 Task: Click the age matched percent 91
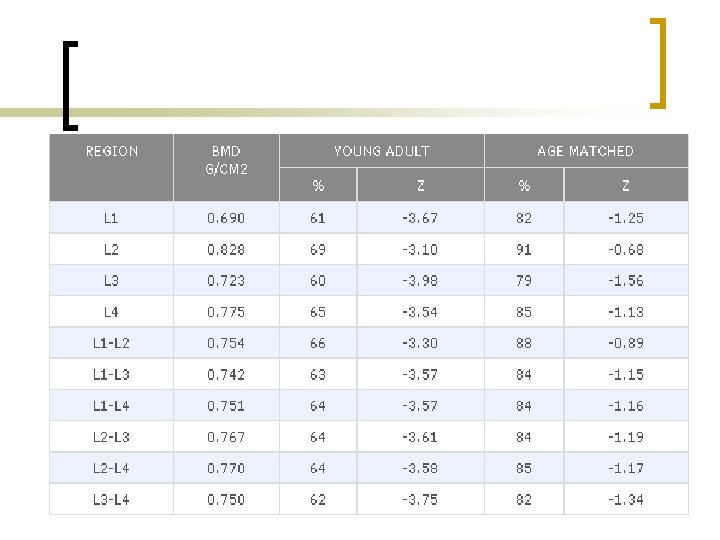click(x=524, y=249)
